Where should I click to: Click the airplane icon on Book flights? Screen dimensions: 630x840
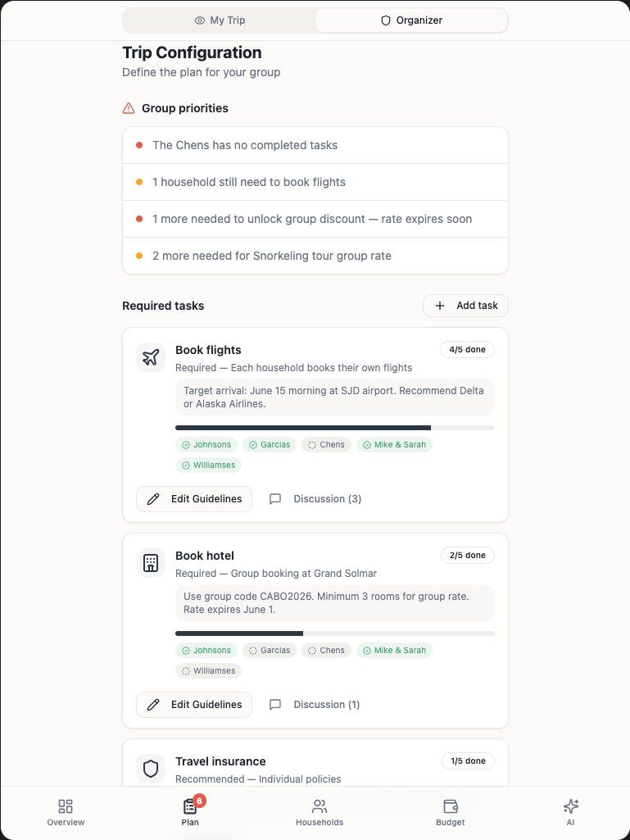tap(151, 357)
